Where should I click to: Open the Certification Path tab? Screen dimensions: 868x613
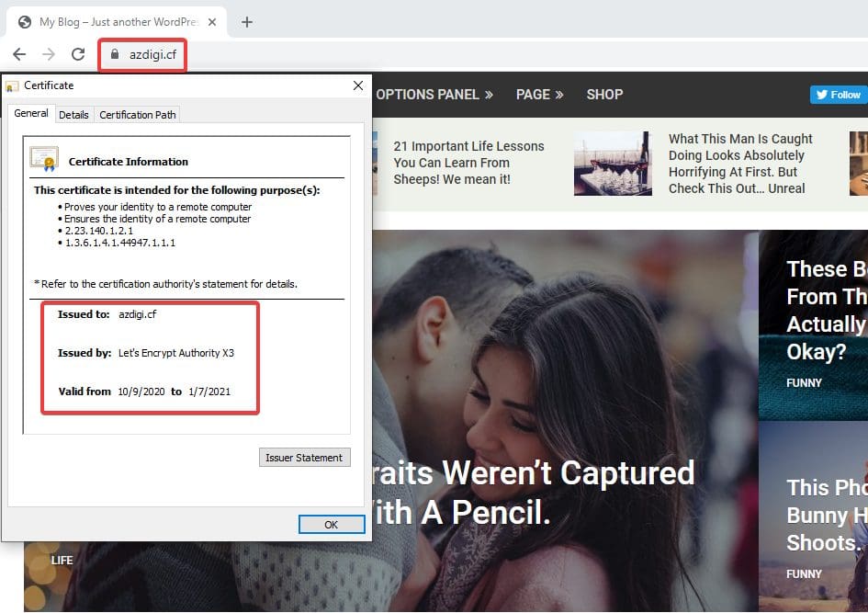[x=137, y=115]
